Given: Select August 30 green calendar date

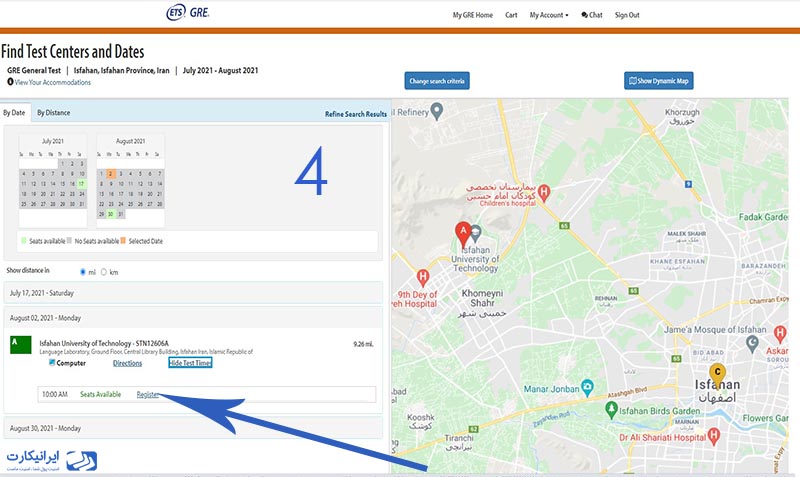Looking at the screenshot, I should tap(111, 214).
